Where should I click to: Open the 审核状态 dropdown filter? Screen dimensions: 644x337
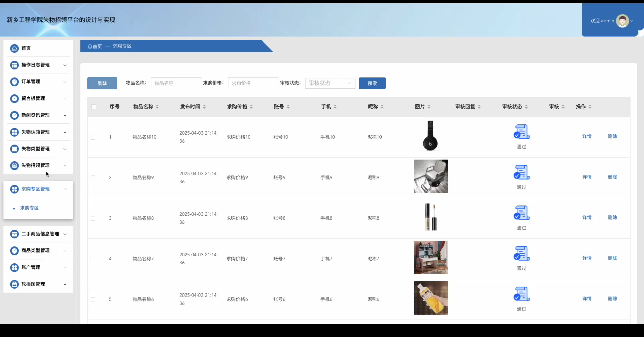click(x=330, y=83)
